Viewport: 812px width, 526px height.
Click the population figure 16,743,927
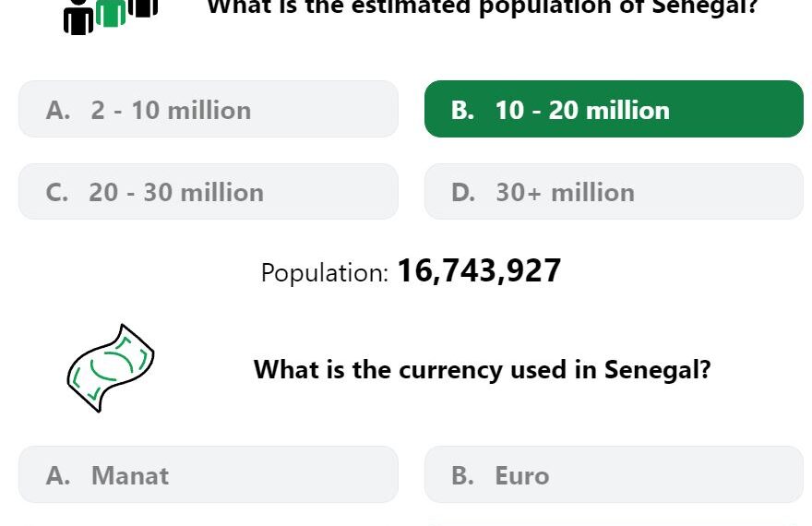tap(479, 270)
